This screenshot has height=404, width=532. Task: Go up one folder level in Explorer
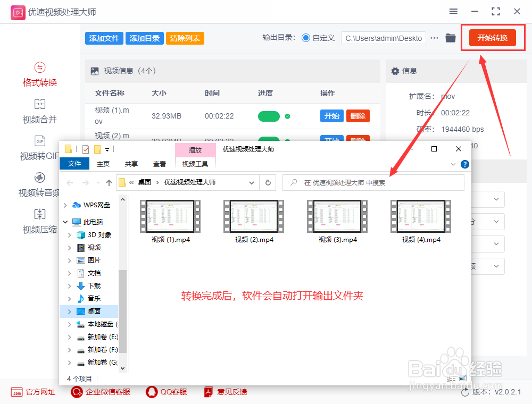[x=109, y=183]
